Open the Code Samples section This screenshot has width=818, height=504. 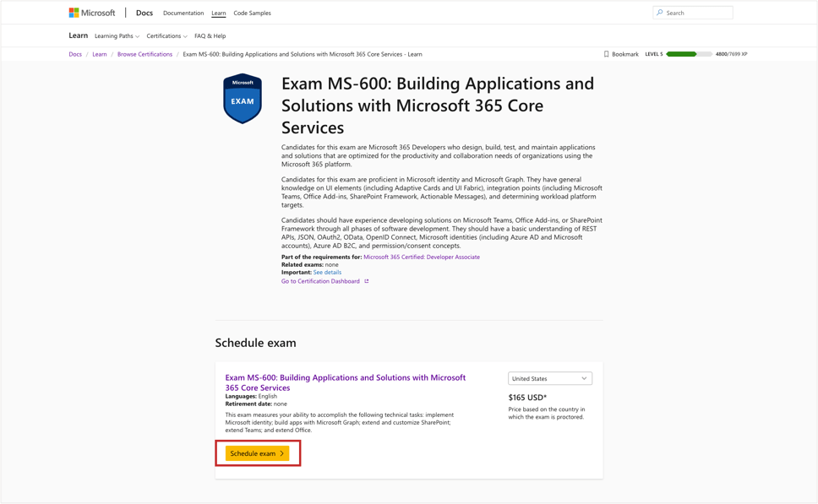252,13
